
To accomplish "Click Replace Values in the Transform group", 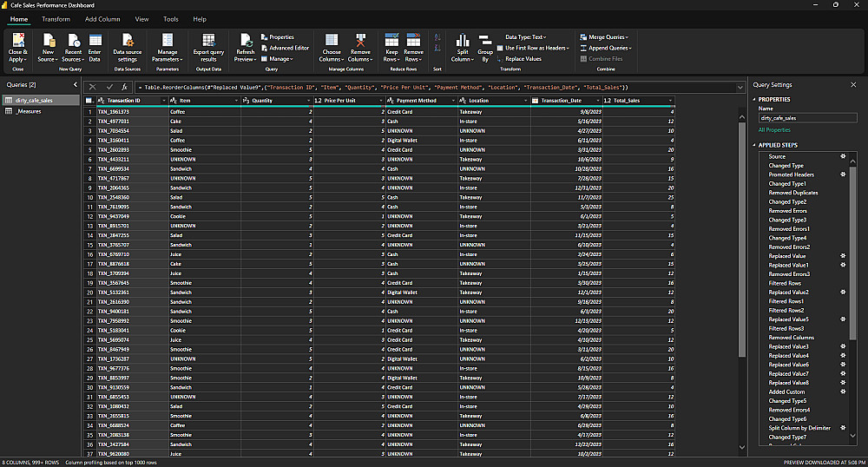I will coord(523,59).
